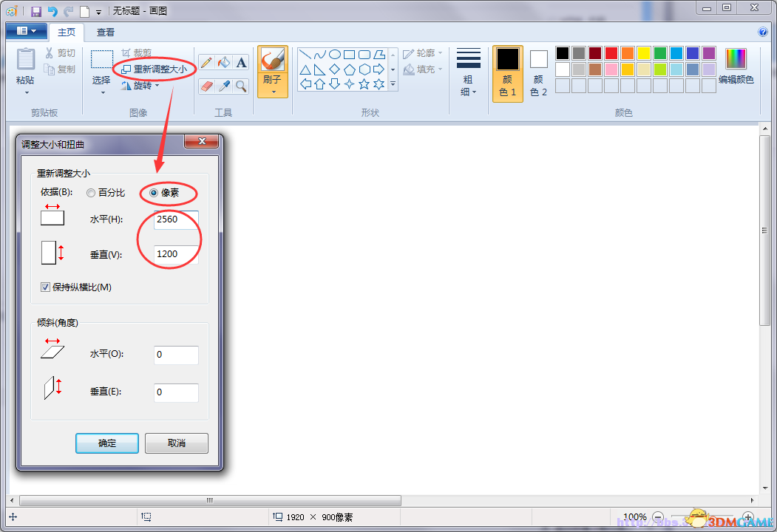This screenshot has height=532, width=777.
Task: Select the 颜色 2 background color box
Action: [x=539, y=73]
